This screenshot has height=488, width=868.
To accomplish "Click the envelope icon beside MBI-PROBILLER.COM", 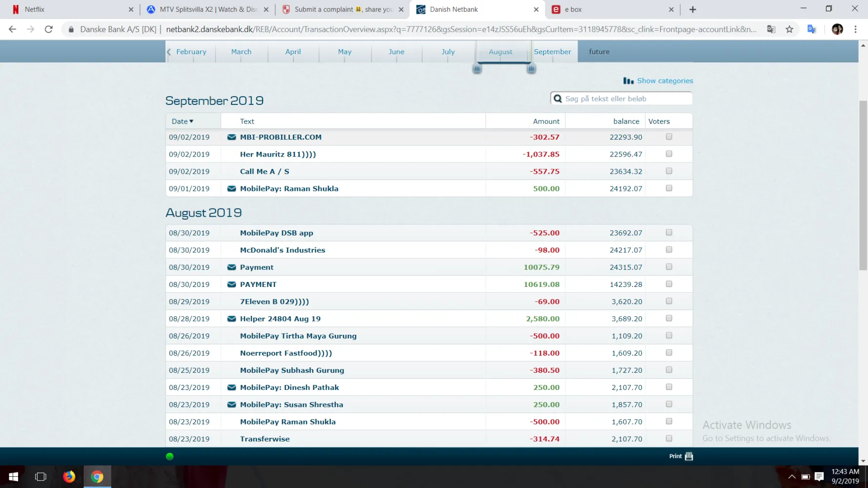I will point(231,137).
